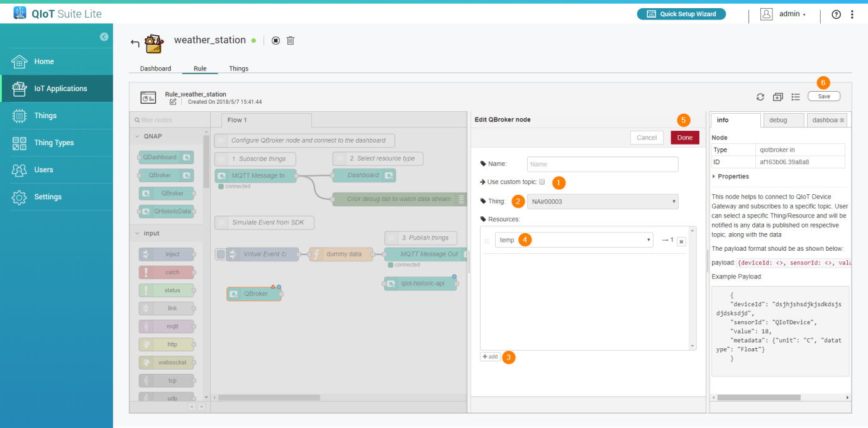Click the trash icon to delete weather_station

(291, 41)
